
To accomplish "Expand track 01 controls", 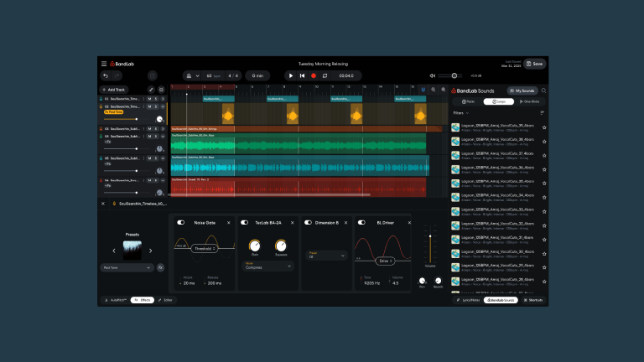I will click(163, 99).
